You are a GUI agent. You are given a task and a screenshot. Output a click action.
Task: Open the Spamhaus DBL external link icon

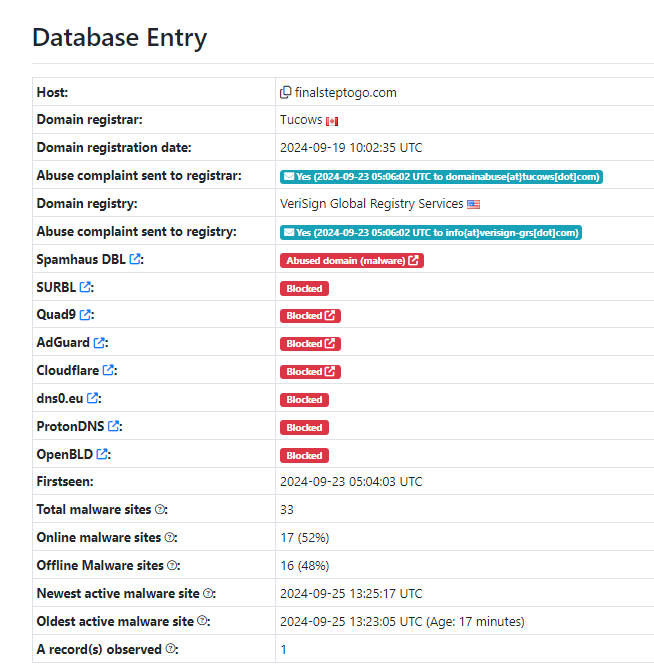click(135, 259)
